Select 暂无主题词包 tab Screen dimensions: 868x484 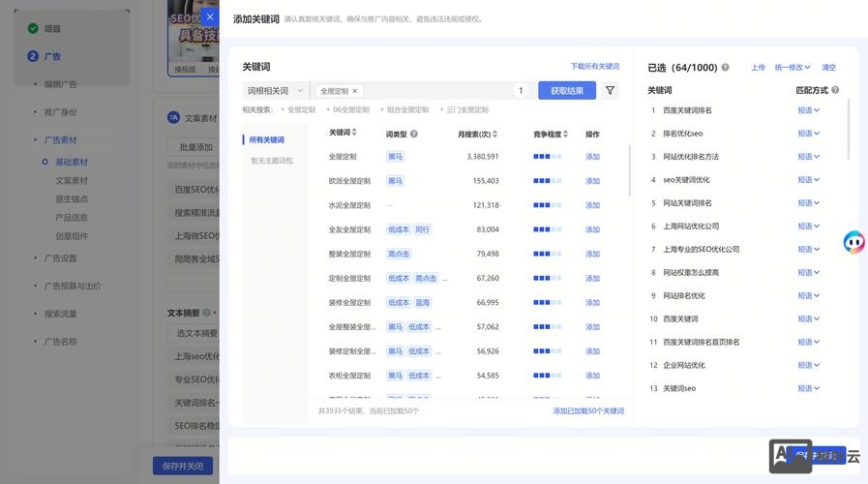[x=272, y=161]
